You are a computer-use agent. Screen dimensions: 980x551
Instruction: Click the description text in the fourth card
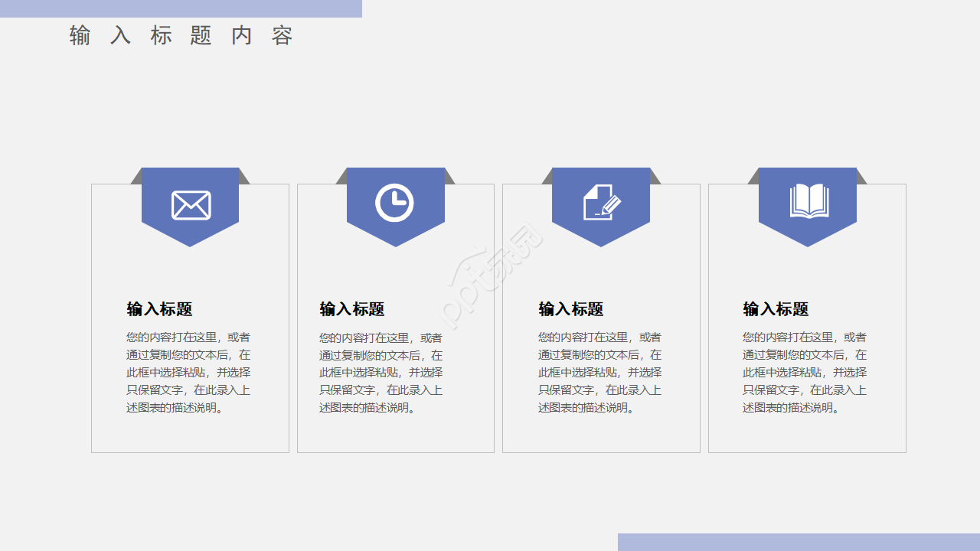point(805,372)
